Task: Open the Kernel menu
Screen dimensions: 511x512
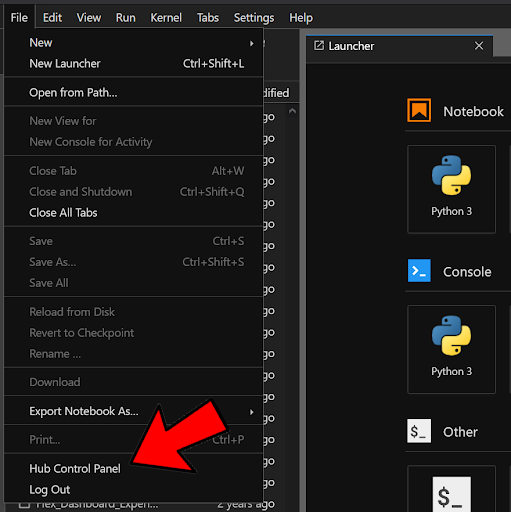Action: coord(166,17)
